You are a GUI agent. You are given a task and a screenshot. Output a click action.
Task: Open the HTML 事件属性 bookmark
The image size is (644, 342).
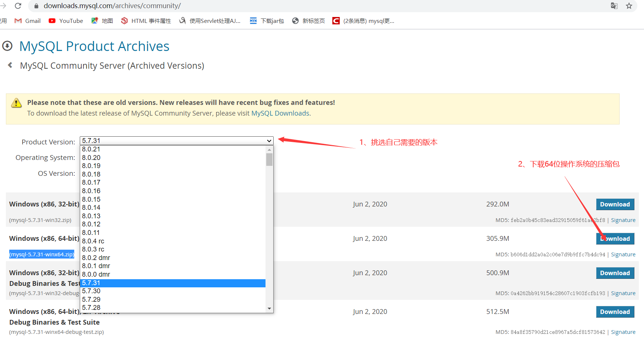pyautogui.click(x=146, y=21)
